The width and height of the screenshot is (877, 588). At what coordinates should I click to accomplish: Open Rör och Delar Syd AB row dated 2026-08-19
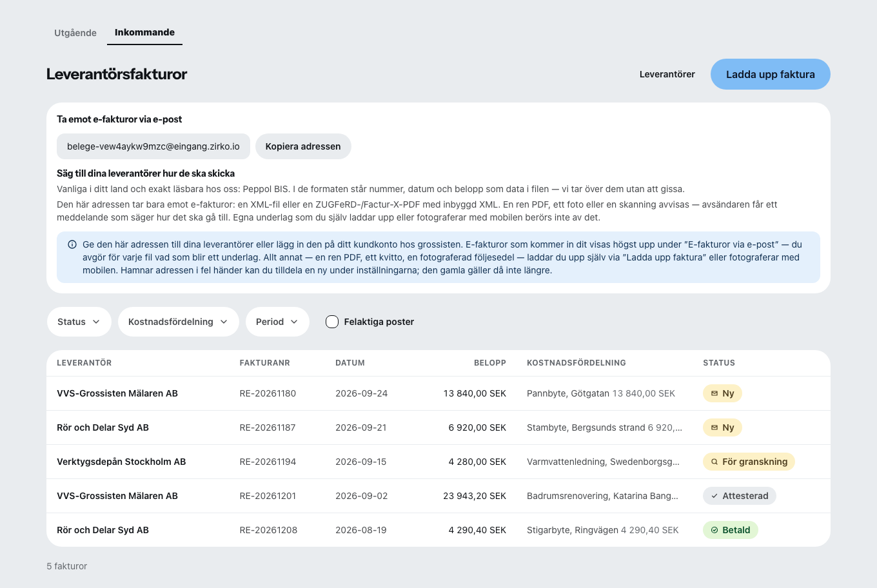[438, 530]
